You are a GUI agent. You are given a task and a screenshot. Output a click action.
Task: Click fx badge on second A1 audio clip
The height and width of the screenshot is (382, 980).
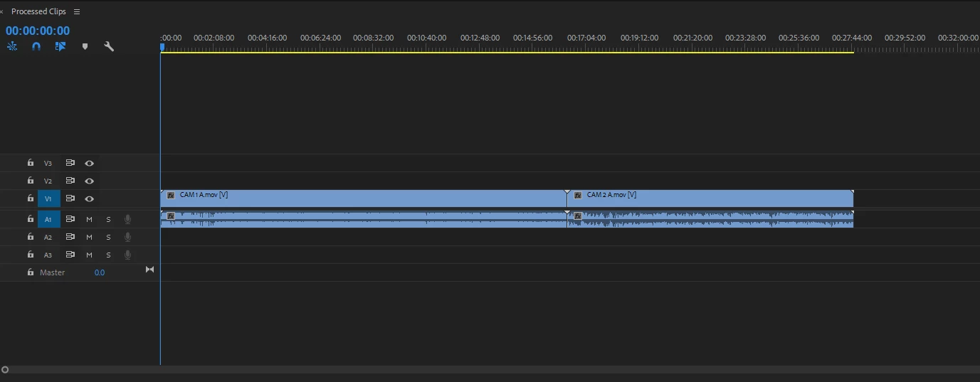click(x=578, y=216)
